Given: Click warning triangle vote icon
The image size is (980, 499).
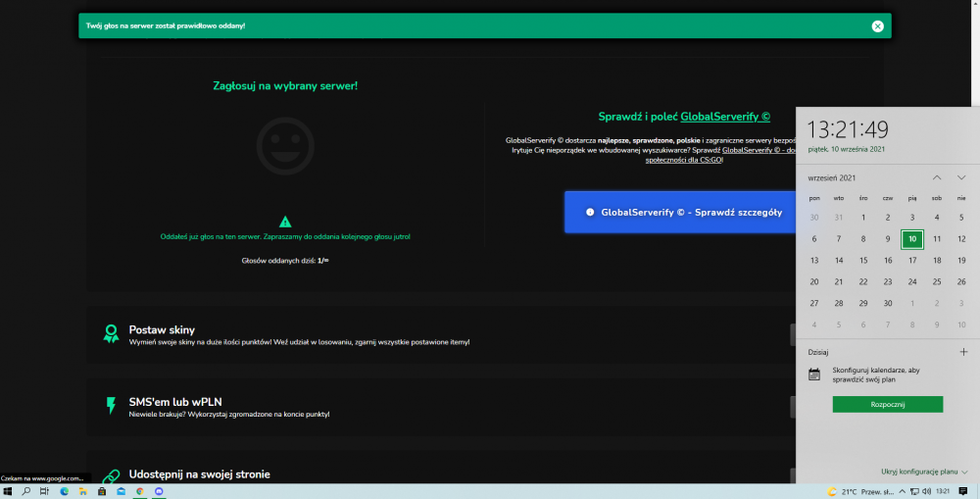Looking at the screenshot, I should click(285, 222).
